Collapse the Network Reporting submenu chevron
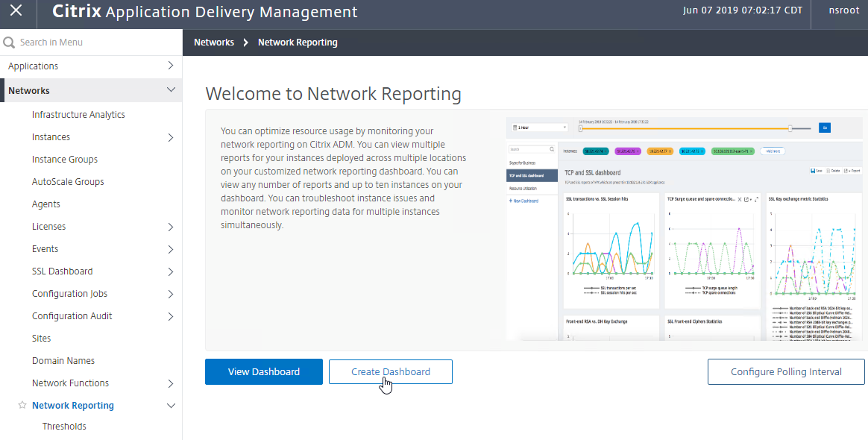The height and width of the screenshot is (440, 868). (171, 406)
